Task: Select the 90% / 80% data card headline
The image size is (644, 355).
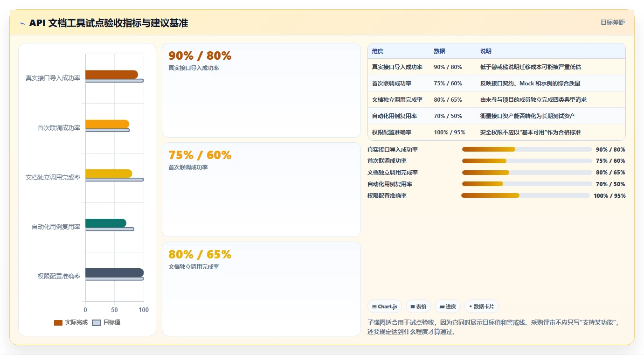Action: tap(200, 56)
